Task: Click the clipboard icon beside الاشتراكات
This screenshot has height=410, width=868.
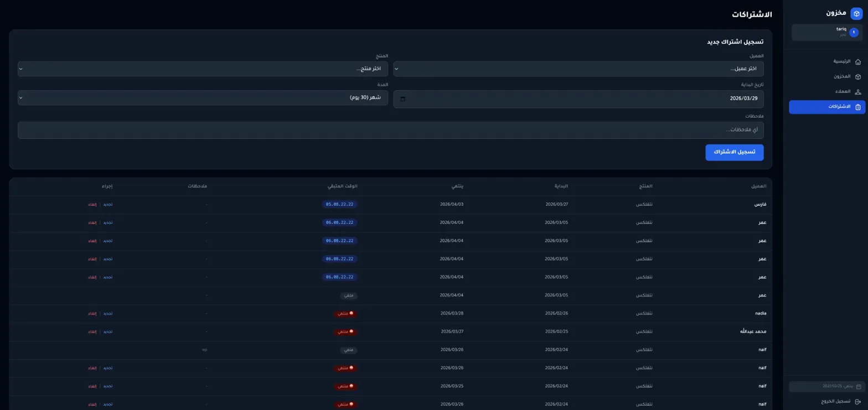Action: tap(858, 107)
